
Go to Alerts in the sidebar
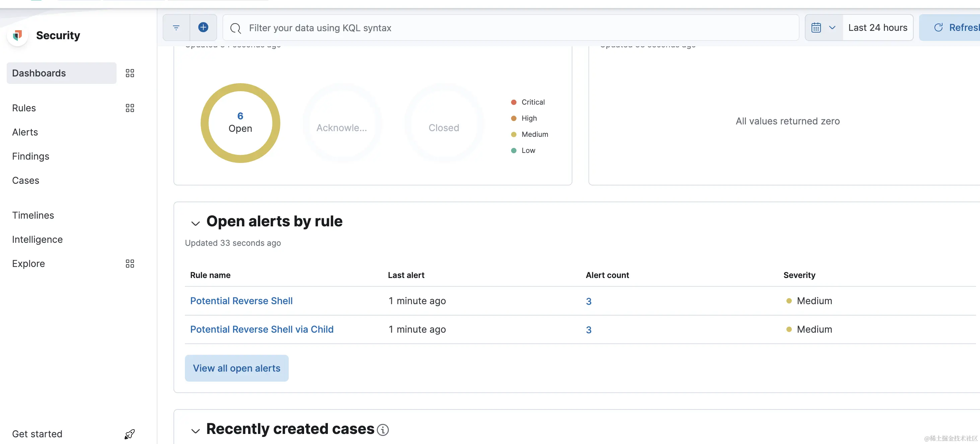point(25,132)
